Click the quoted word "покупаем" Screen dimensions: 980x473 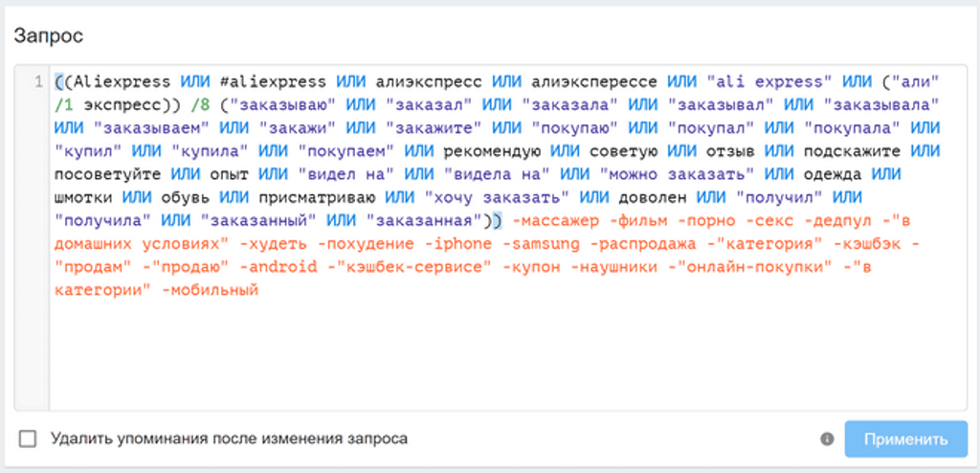click(x=346, y=151)
